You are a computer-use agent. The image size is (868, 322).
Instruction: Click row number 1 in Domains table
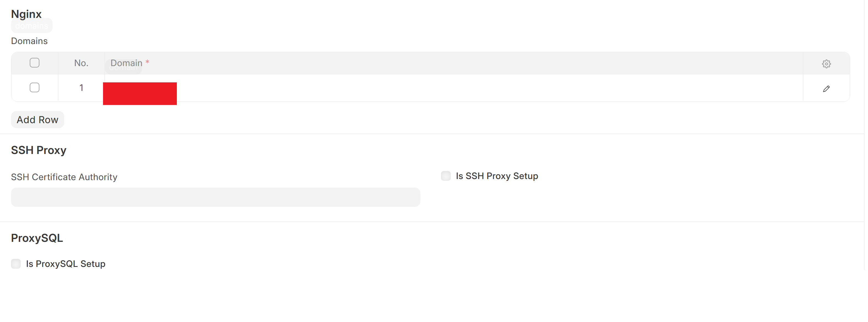coord(81,88)
